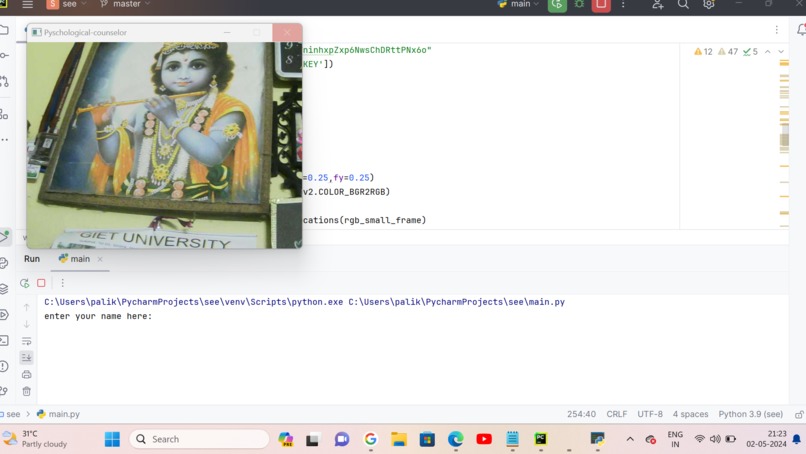Click the 12 warnings indicator
Viewport: 806px width, 454px height.
pos(703,52)
